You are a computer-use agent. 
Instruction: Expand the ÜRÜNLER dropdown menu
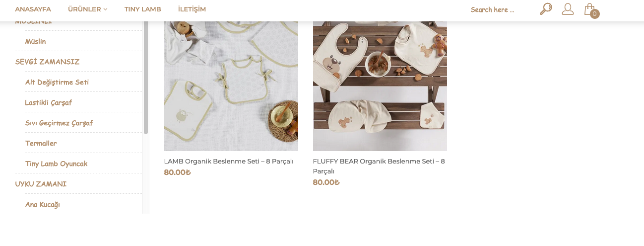(x=88, y=9)
